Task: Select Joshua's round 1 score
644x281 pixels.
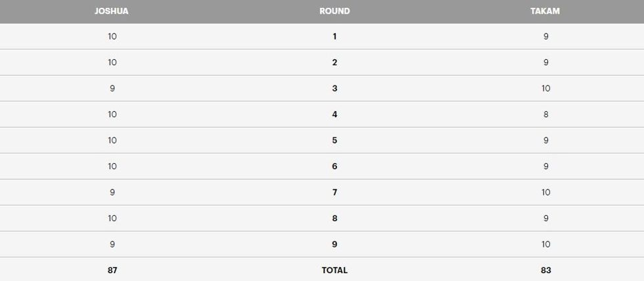Action: (112, 37)
